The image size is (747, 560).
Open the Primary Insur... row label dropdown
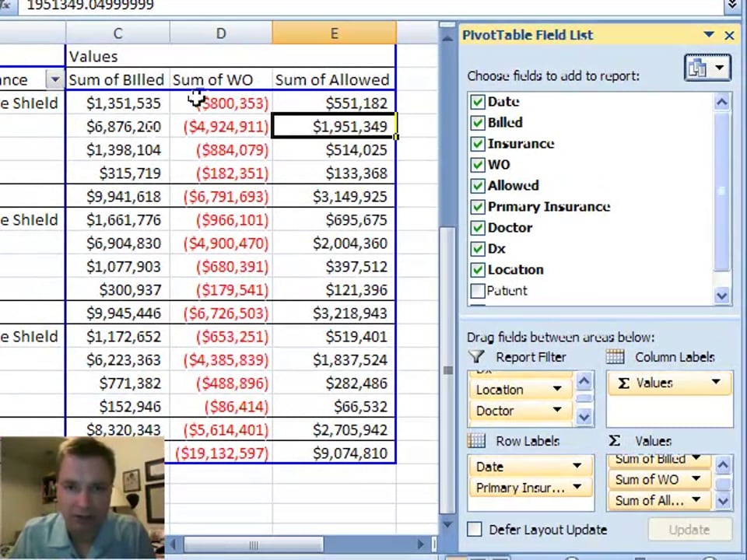(x=577, y=487)
